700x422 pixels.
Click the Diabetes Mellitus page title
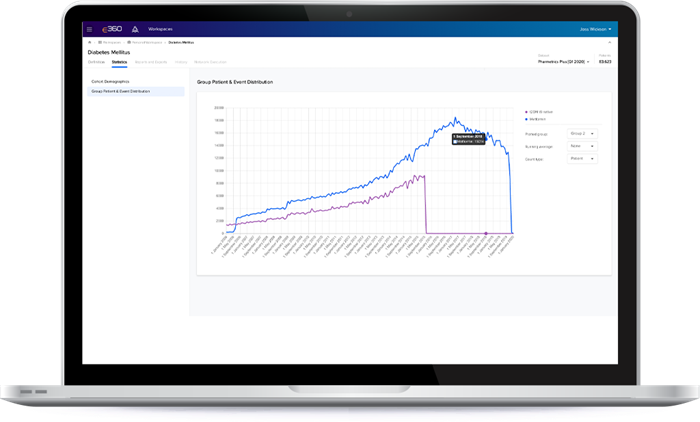click(x=109, y=52)
